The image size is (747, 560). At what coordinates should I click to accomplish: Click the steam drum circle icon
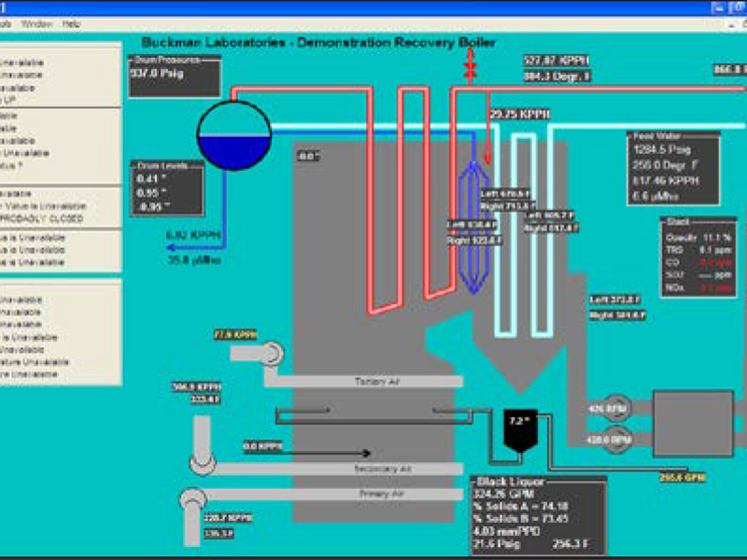[x=234, y=135]
